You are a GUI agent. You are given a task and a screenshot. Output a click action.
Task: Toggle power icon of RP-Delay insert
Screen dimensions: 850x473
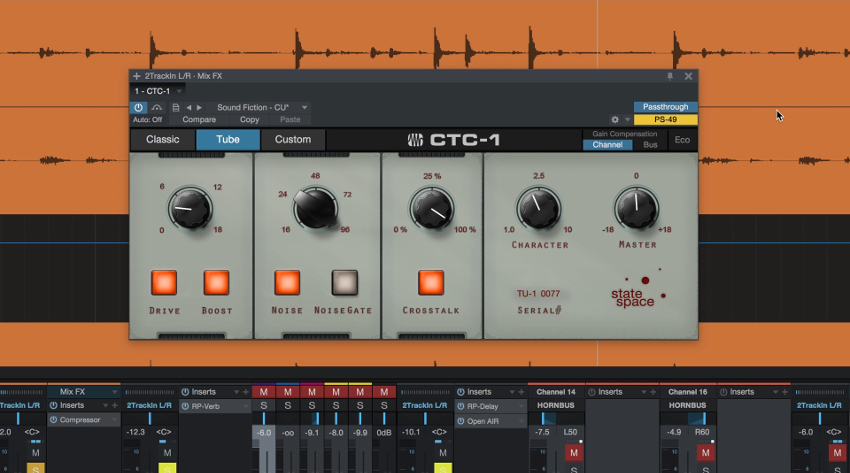click(x=461, y=406)
